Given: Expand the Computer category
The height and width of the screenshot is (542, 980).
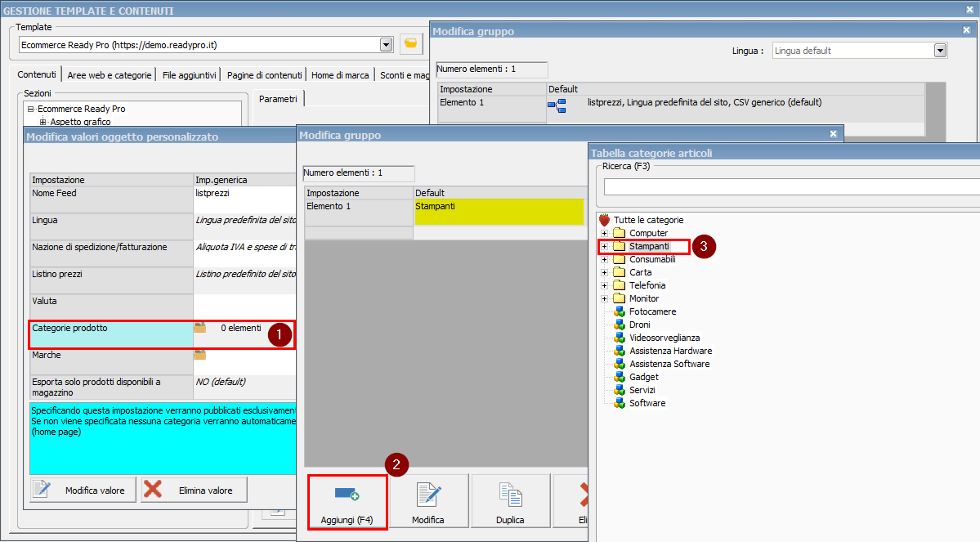Looking at the screenshot, I should pyautogui.click(x=604, y=233).
